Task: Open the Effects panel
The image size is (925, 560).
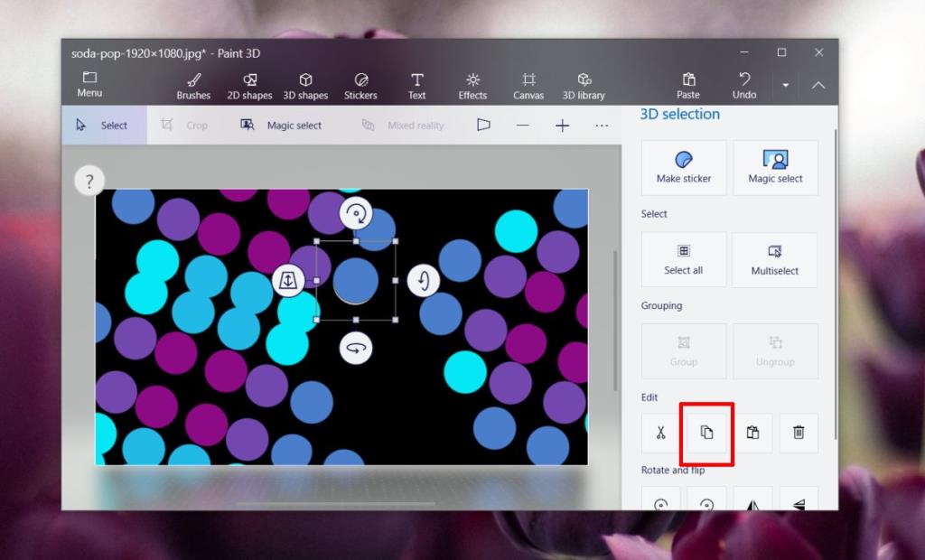Action: click(472, 83)
